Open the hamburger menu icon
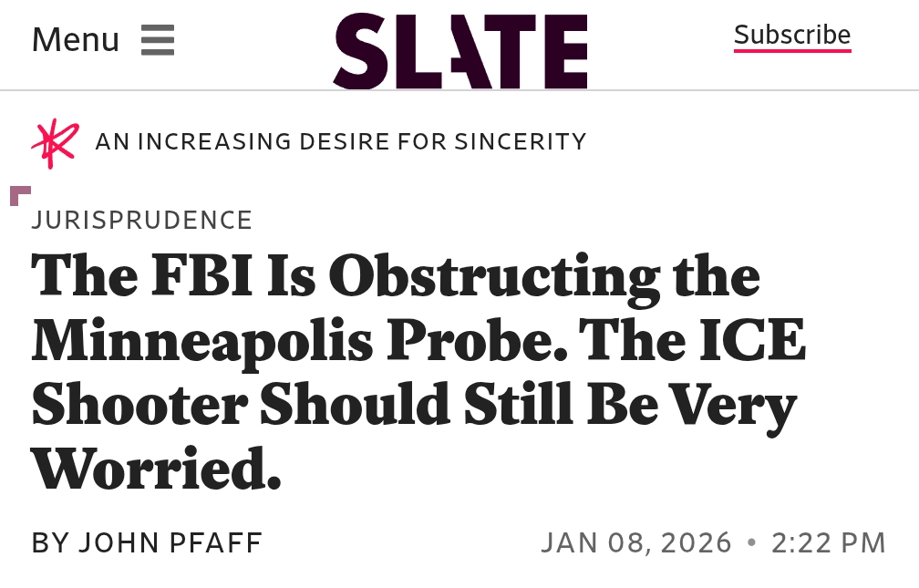 [x=158, y=40]
